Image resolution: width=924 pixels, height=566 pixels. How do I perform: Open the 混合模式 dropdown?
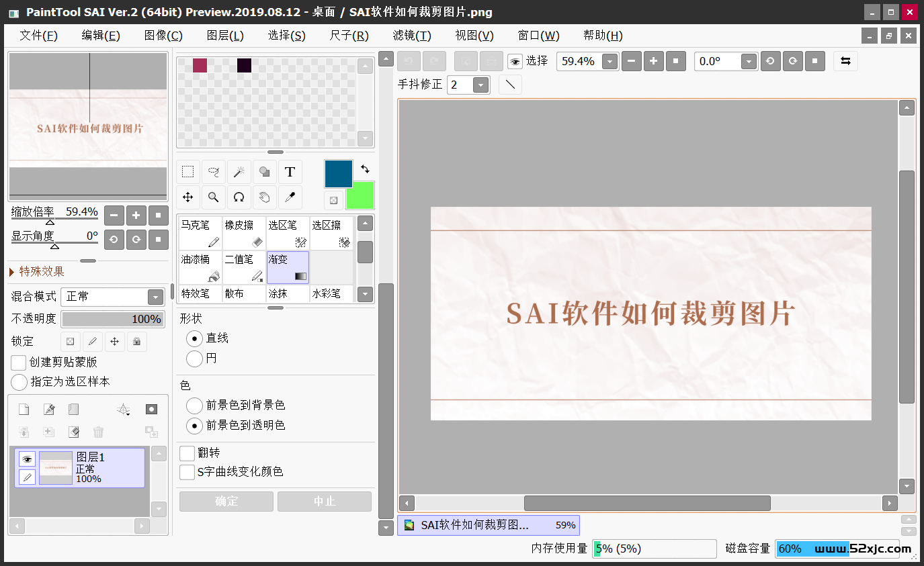tap(155, 297)
